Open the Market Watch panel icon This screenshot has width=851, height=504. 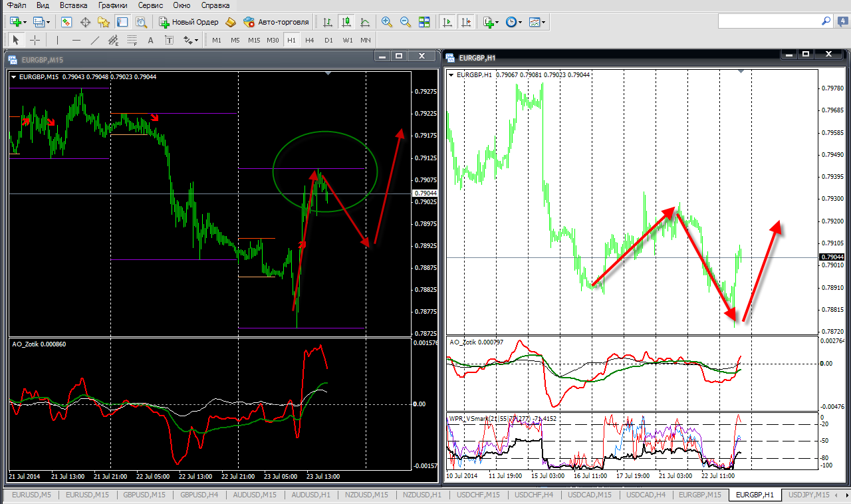click(x=66, y=22)
